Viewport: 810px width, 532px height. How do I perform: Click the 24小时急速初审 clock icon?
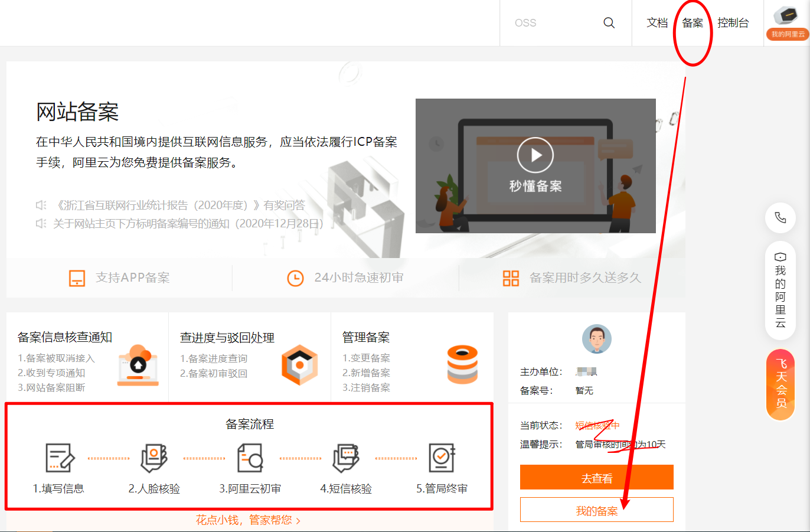pos(295,278)
